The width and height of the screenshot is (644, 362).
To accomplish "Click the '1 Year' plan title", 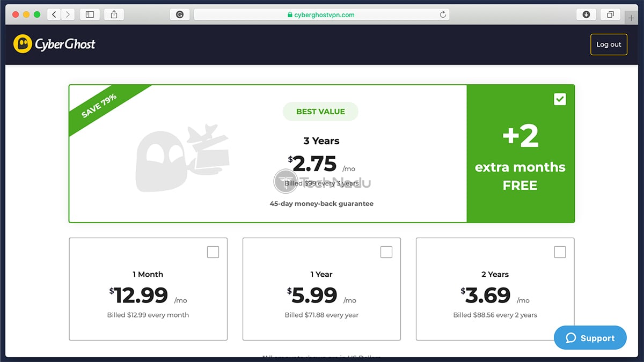I will coord(321,275).
